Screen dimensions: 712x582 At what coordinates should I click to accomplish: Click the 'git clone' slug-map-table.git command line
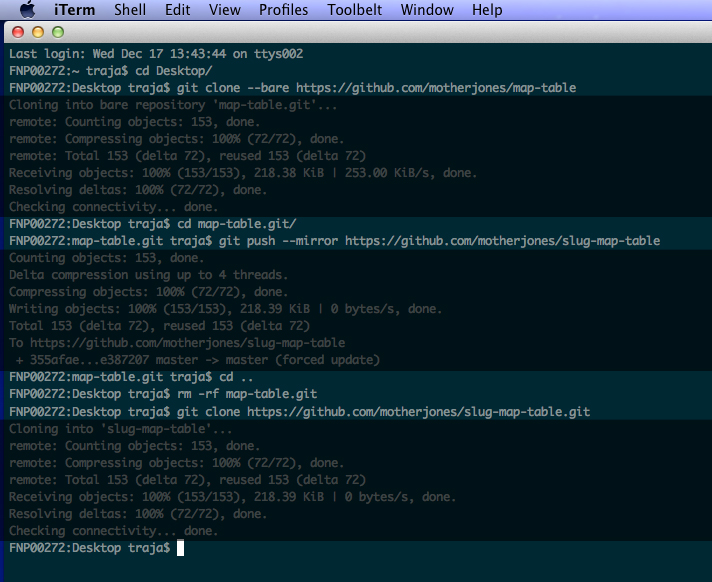[300, 412]
